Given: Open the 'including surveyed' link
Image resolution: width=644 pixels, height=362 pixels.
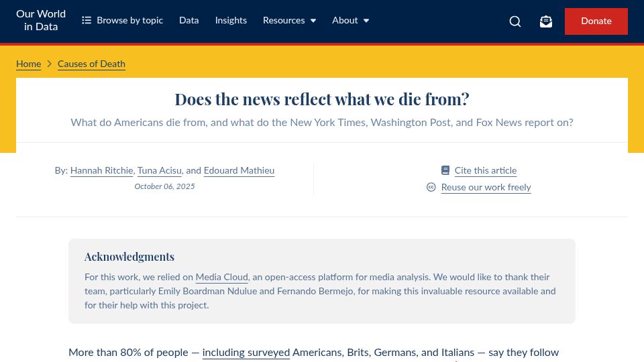Looking at the screenshot, I should [x=246, y=352].
